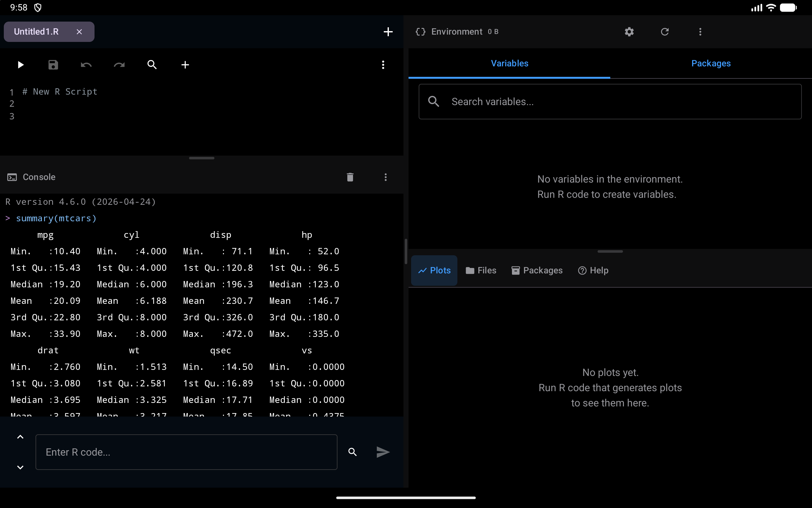The height and width of the screenshot is (508, 812).
Task: Click the 'mpg' column header in console
Action: click(45, 235)
